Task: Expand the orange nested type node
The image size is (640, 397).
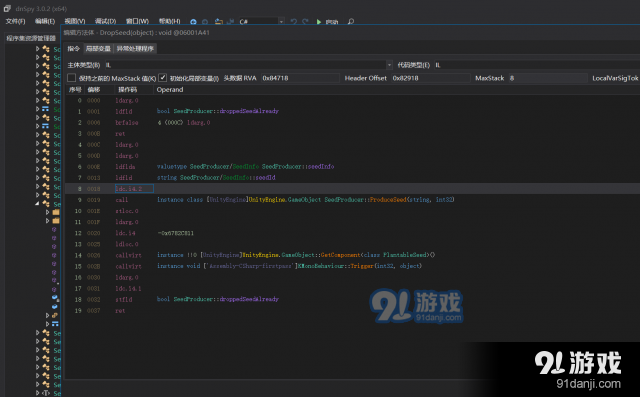Action: (x=47, y=315)
